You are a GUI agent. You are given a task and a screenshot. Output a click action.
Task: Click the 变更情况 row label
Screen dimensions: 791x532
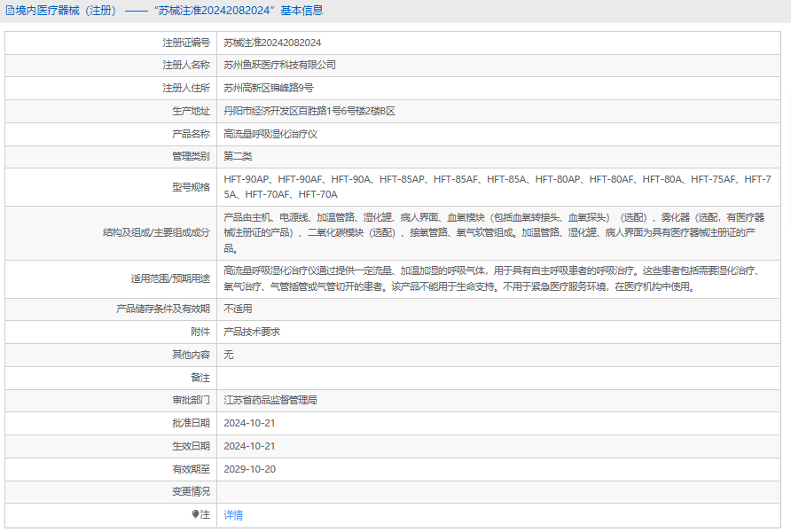[x=191, y=491]
